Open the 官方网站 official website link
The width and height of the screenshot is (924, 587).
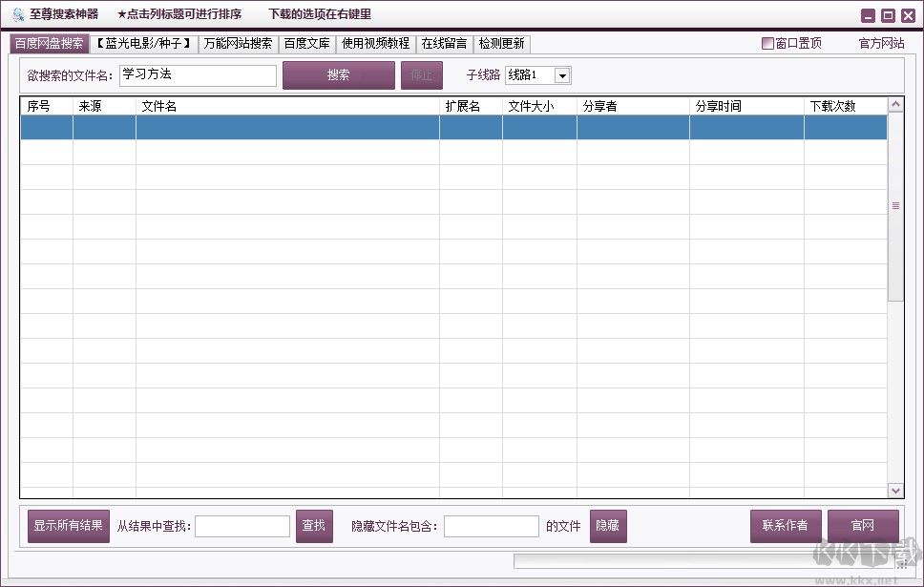[x=879, y=44]
